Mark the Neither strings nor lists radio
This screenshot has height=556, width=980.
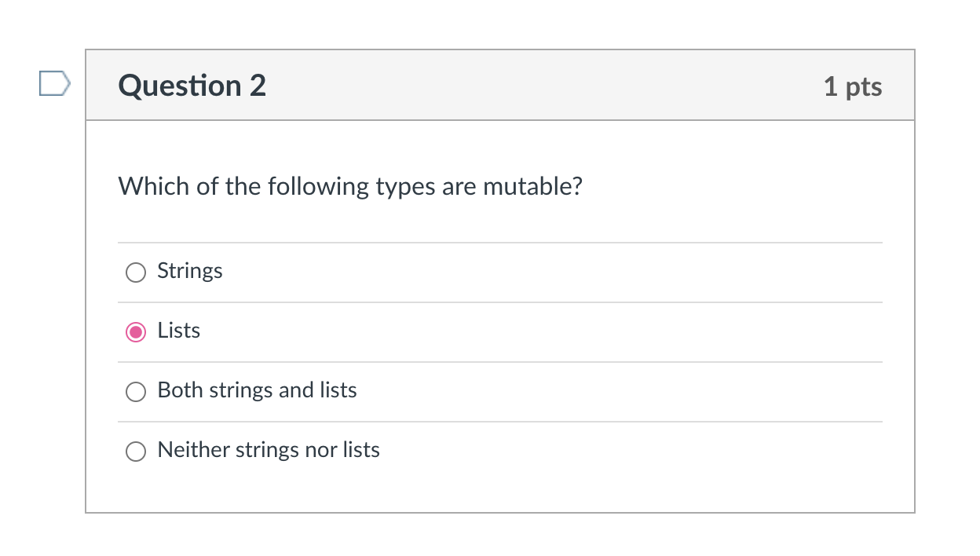point(136,452)
